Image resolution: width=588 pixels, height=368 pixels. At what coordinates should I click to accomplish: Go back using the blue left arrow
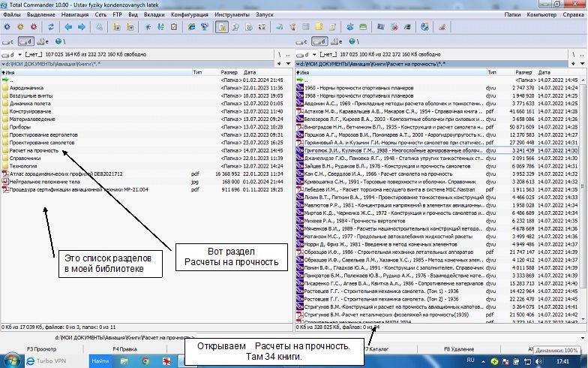(67, 27)
